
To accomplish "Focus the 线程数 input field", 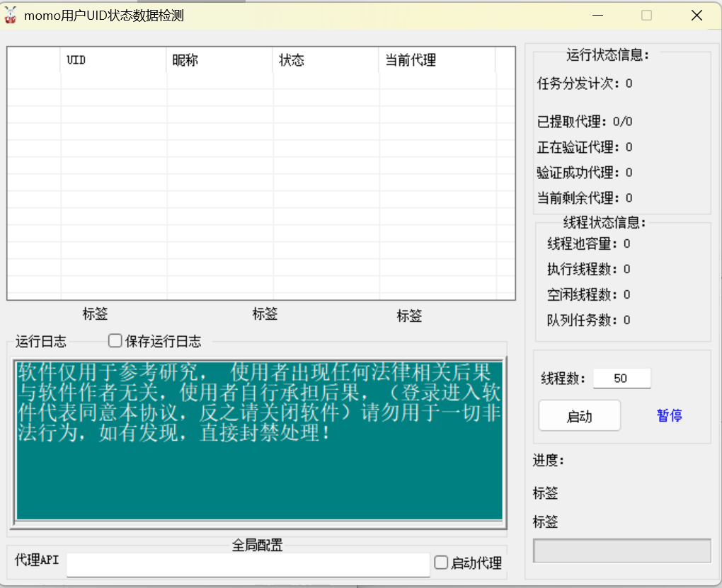I will point(621,378).
